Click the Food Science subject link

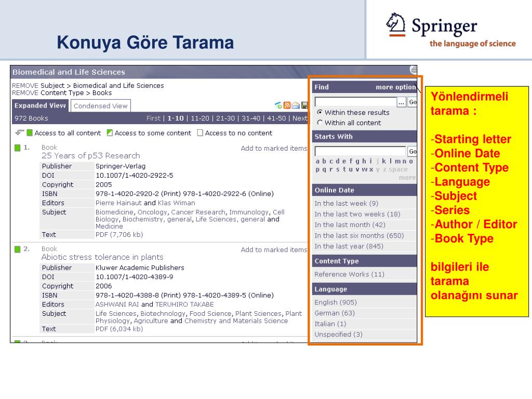[x=210, y=313]
